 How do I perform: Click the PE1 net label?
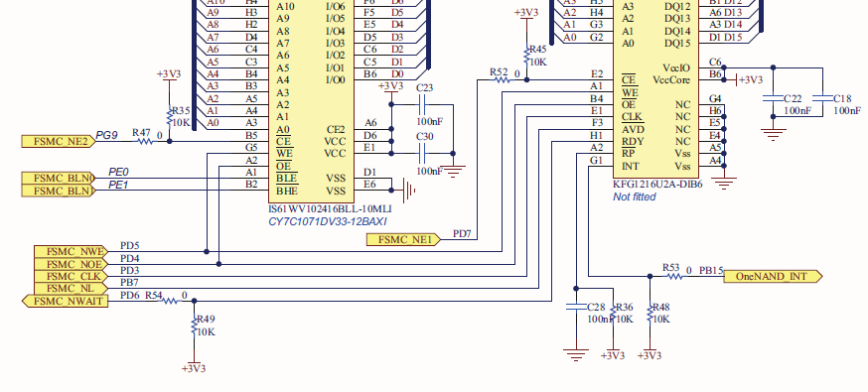coord(118,185)
